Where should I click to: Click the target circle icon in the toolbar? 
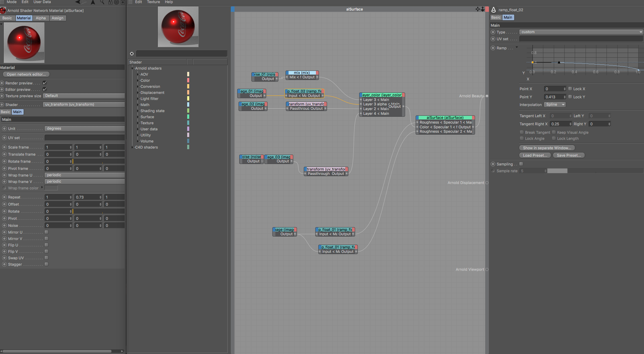click(117, 2)
